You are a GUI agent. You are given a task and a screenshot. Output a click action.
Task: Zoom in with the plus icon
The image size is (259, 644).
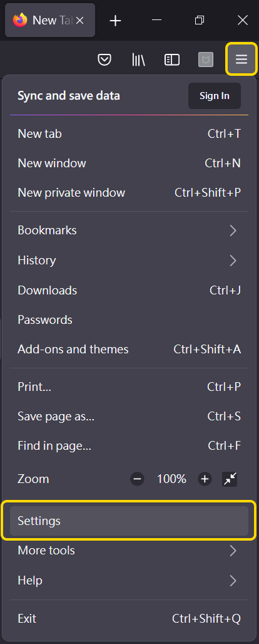[x=205, y=479]
